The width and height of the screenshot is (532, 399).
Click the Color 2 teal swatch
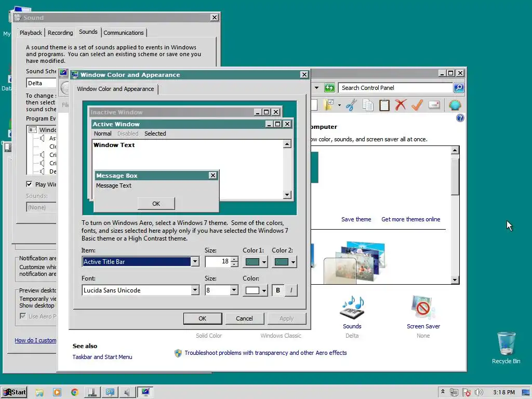tap(281, 262)
